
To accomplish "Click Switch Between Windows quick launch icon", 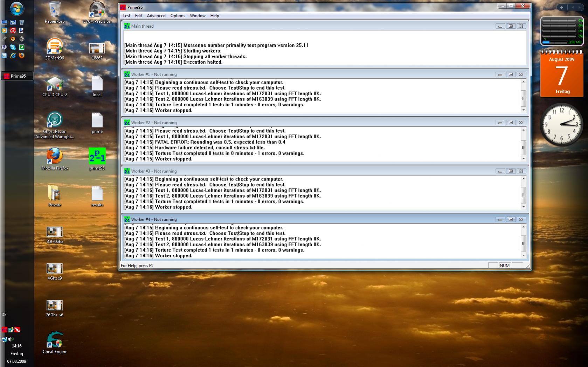I will pos(13,22).
